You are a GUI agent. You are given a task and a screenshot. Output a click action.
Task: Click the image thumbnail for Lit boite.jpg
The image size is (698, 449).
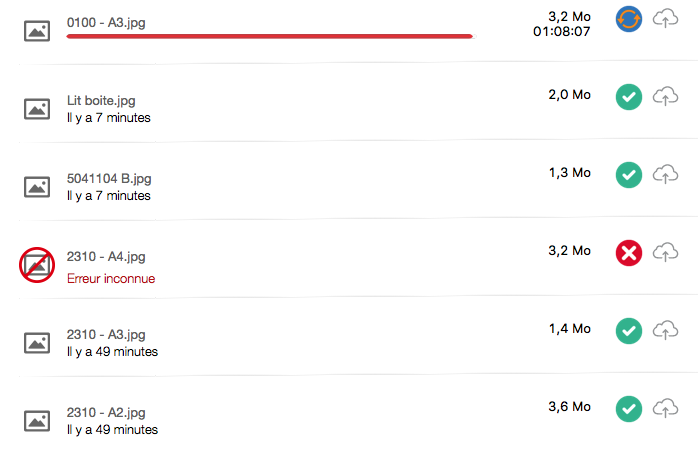[37, 109]
